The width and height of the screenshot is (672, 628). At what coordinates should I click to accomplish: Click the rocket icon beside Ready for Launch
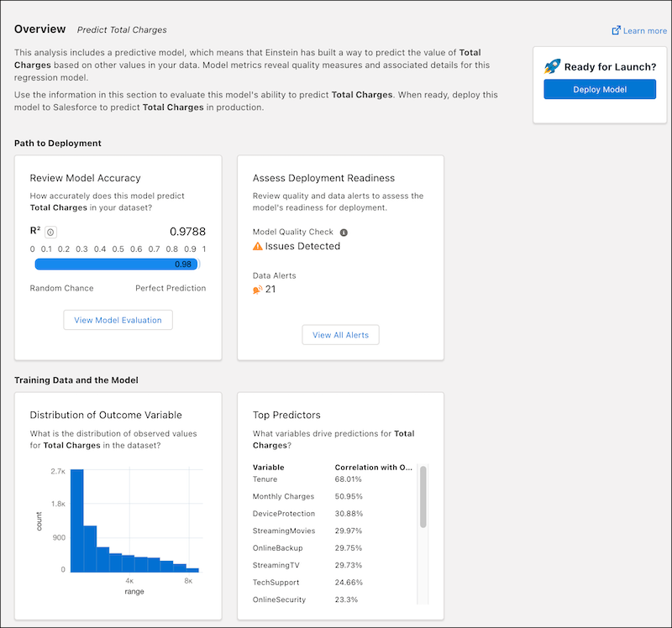tap(552, 66)
